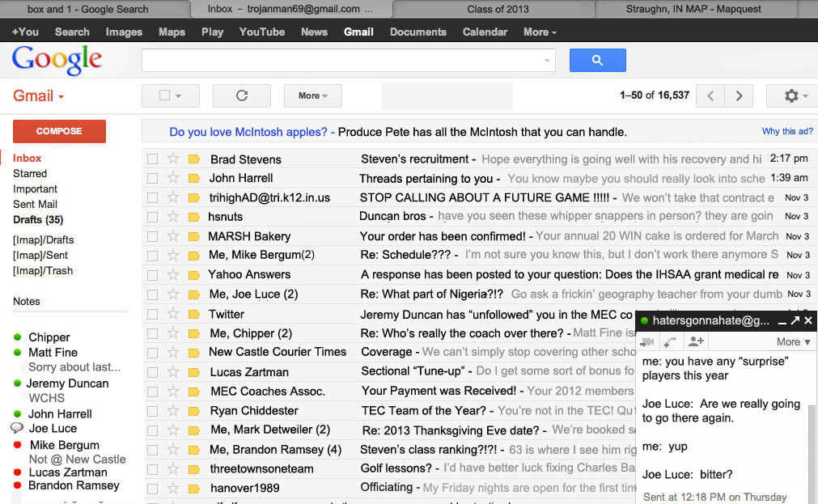Tick the Me, Chipper (2) email checkbox
818x504 pixels.
pyautogui.click(x=152, y=332)
